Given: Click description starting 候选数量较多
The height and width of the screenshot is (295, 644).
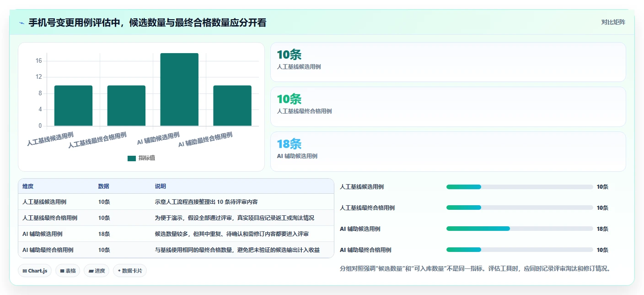Looking at the screenshot, I should 232,234.
